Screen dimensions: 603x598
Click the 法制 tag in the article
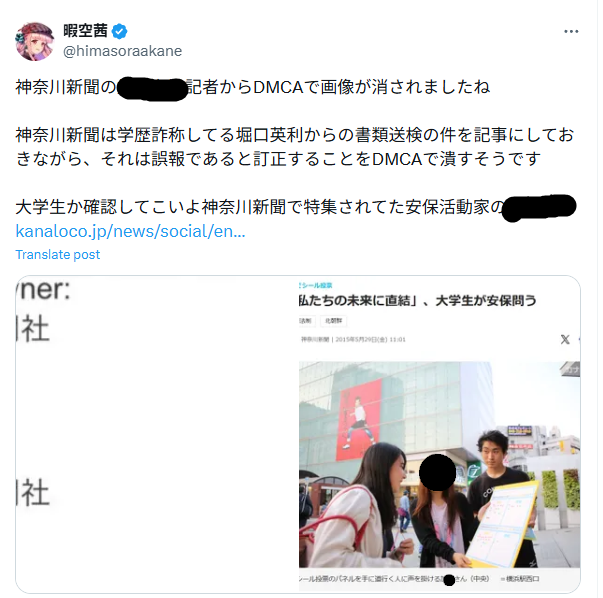pyautogui.click(x=306, y=321)
